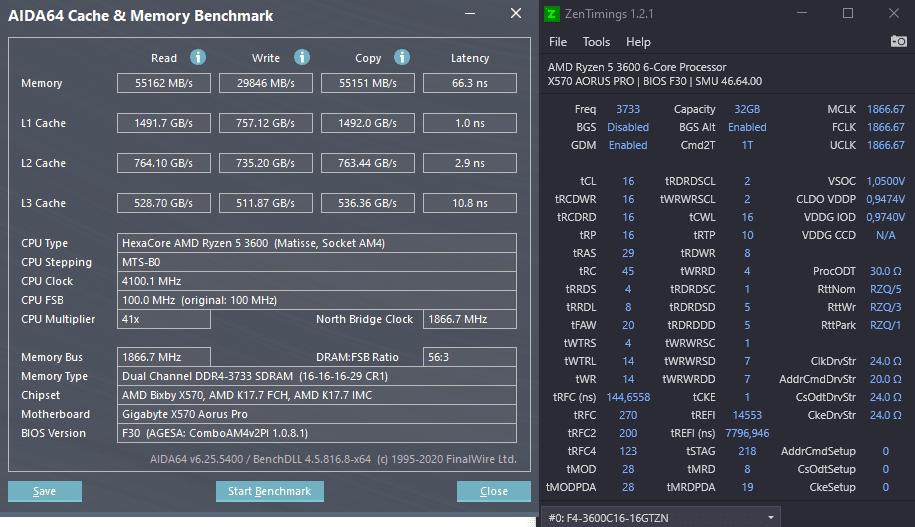Viewport: 915px width, 527px height.
Task: Select L3 Cache Write 511.87 GB/s
Action: [x=266, y=203]
